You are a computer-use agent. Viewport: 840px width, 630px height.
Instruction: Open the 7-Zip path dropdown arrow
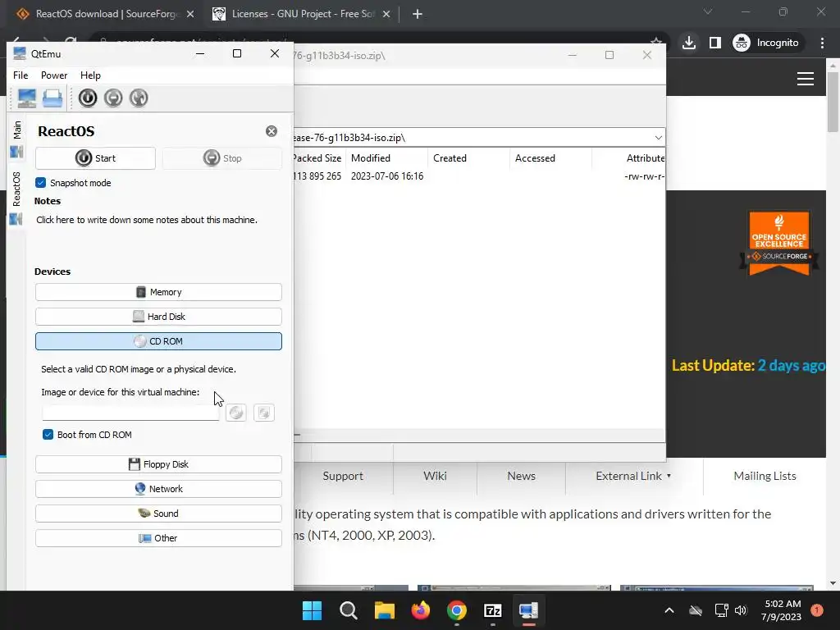pyautogui.click(x=659, y=138)
